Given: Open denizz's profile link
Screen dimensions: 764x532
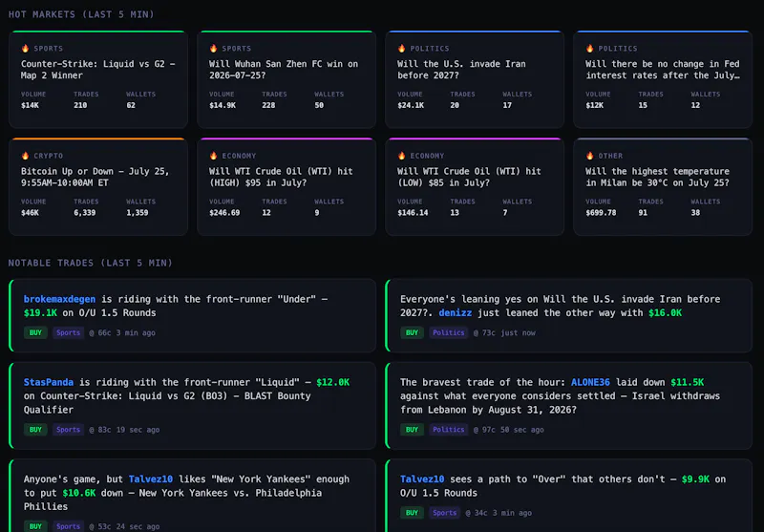Looking at the screenshot, I should tap(456, 312).
